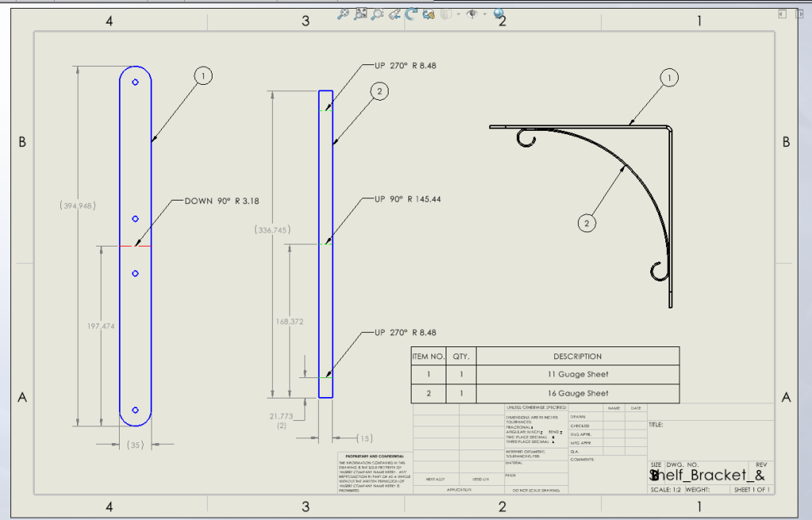The height and width of the screenshot is (520, 812).
Task: Select the Rotate View arrow tool
Action: click(411, 13)
